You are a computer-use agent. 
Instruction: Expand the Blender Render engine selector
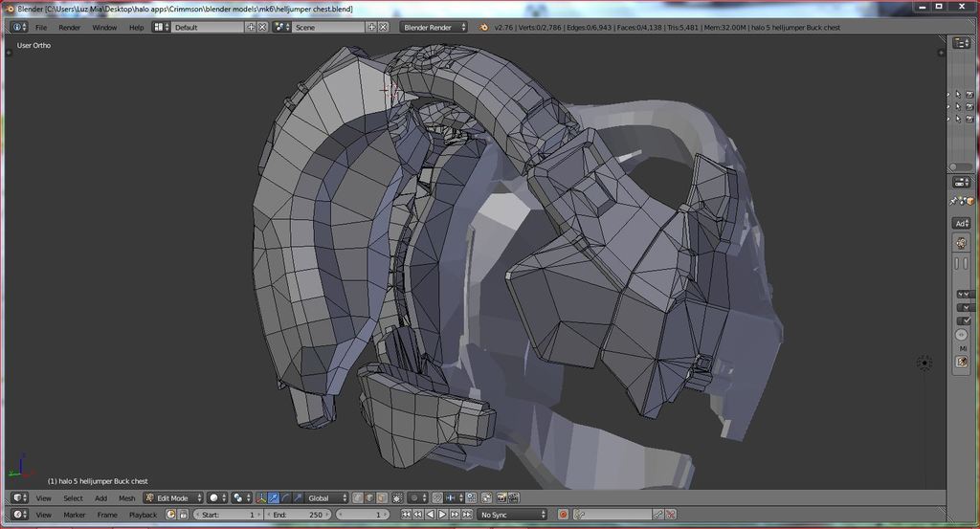tap(434, 28)
